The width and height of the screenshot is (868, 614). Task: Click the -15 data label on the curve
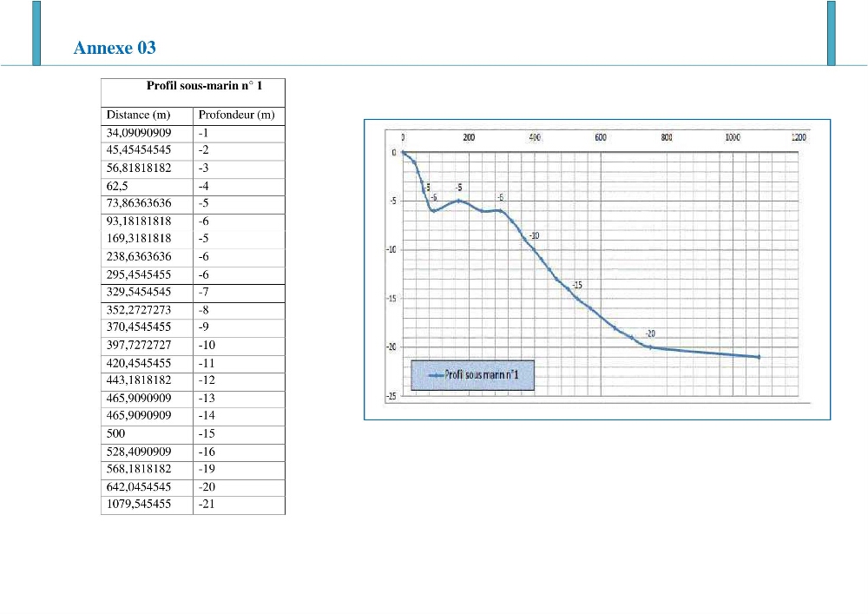pyautogui.click(x=577, y=285)
